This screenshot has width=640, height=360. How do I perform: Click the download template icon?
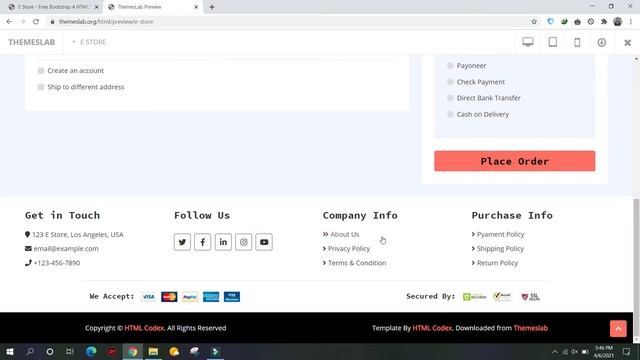pyautogui.click(x=602, y=42)
